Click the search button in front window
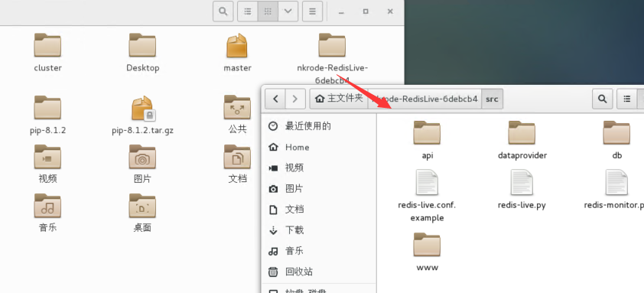Image resolution: width=644 pixels, height=293 pixels. (x=602, y=99)
